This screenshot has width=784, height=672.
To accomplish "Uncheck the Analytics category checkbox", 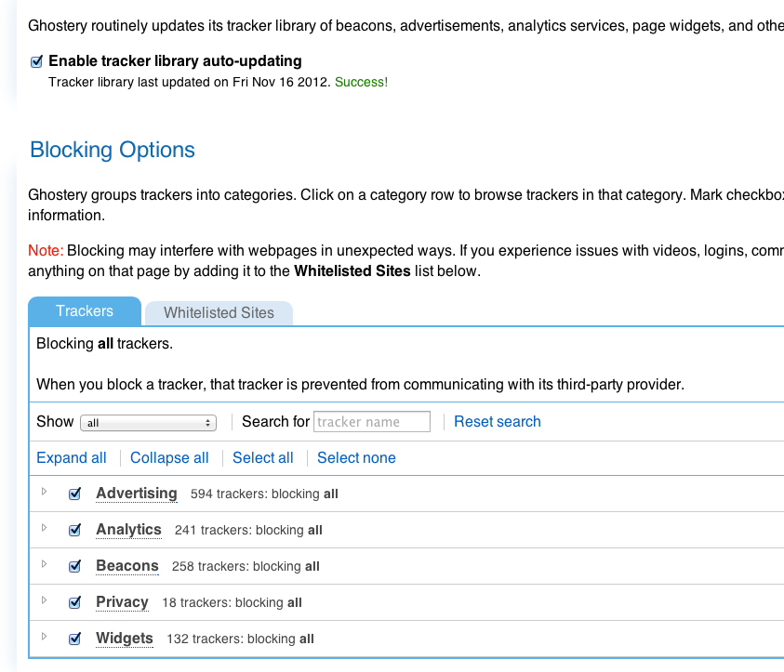I will point(75,531).
